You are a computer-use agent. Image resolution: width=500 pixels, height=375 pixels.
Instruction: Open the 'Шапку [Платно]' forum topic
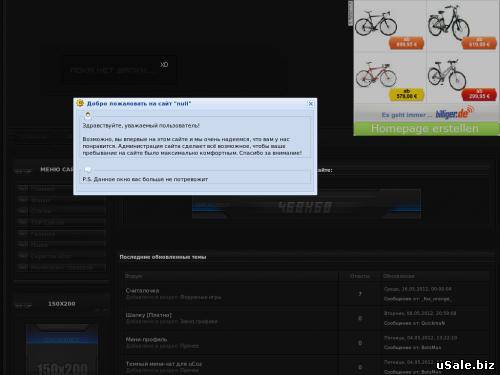point(149,315)
